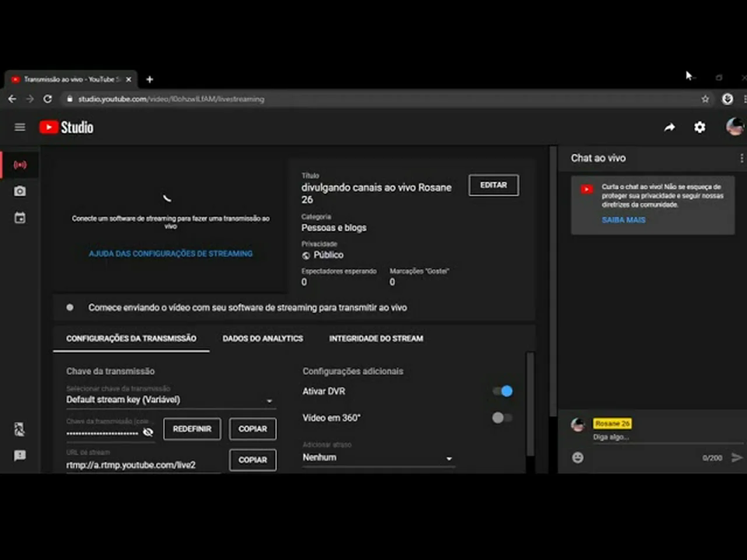
Task: Click Redefinir stream key button
Action: click(192, 429)
